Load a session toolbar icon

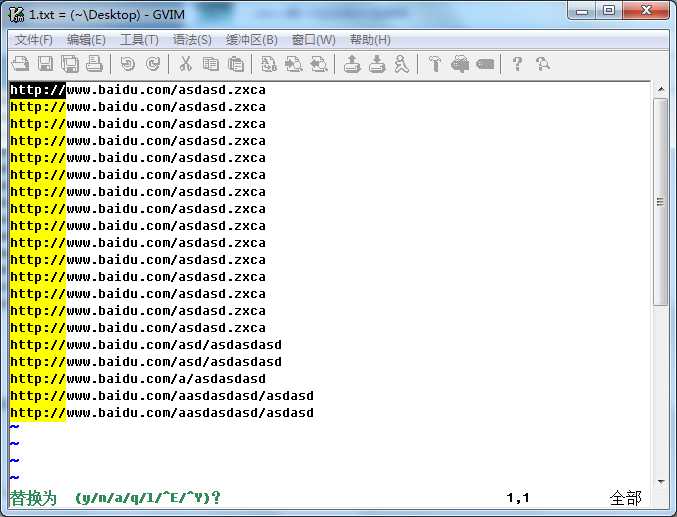pyautogui.click(x=352, y=64)
